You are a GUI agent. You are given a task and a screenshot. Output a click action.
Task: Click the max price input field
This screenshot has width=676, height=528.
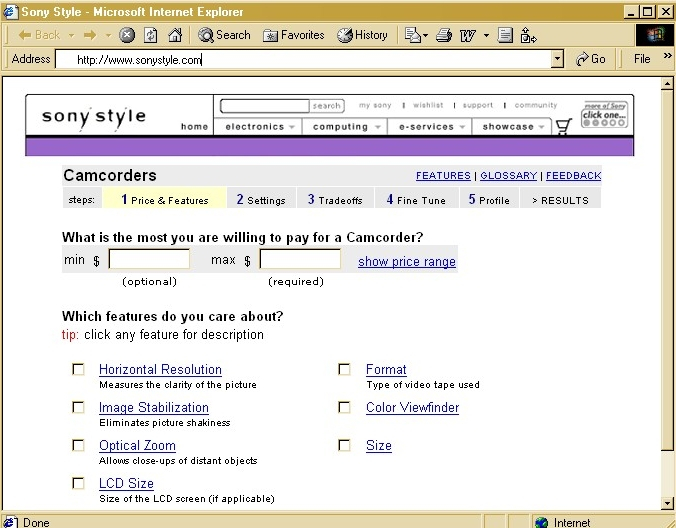(300, 260)
